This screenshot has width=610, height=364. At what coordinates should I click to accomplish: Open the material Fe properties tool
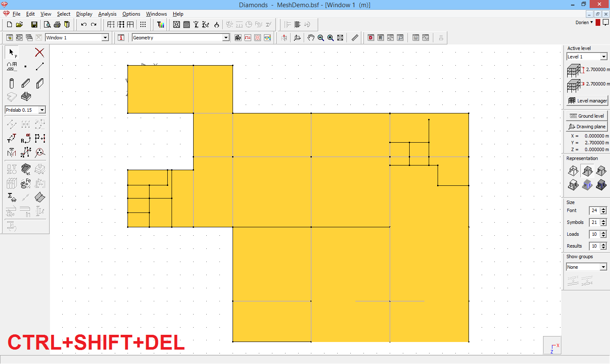(26, 183)
